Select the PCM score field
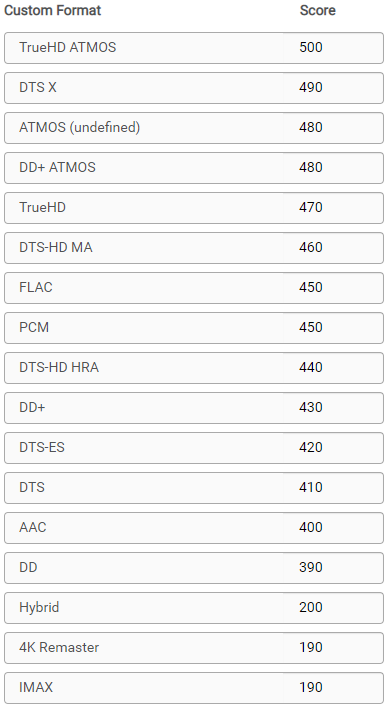This screenshot has height=708, width=388. (x=333, y=327)
